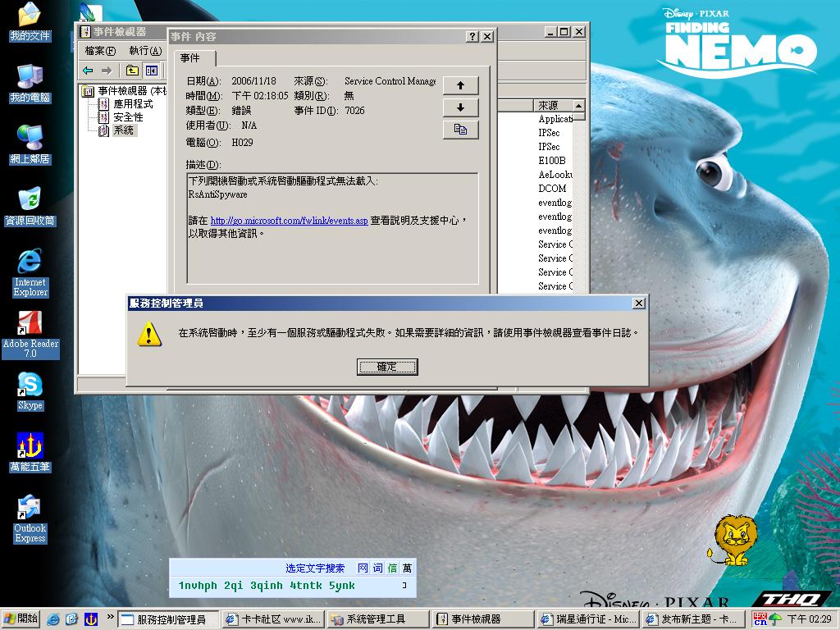Screen dimensions: 840x630
Task: Show previous event with the up arrow button
Action: click(x=461, y=85)
